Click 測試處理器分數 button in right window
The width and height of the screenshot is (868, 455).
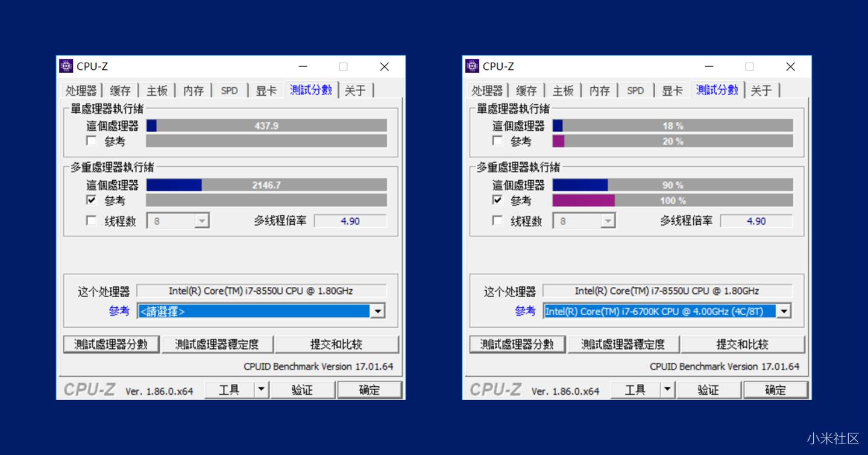click(x=518, y=344)
